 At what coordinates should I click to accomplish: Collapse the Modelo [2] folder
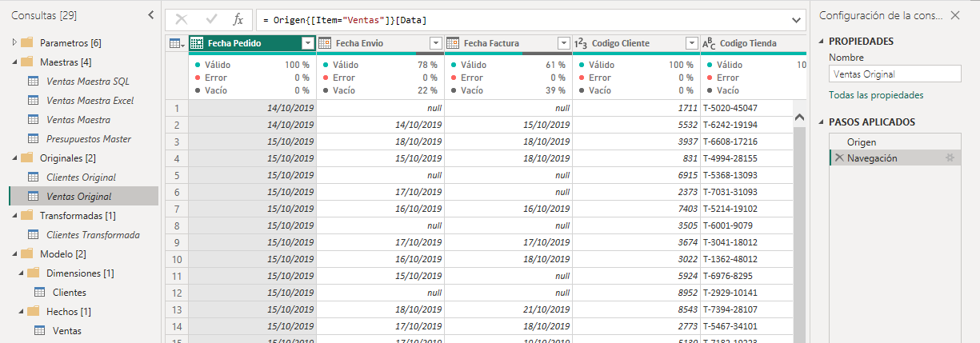14,253
